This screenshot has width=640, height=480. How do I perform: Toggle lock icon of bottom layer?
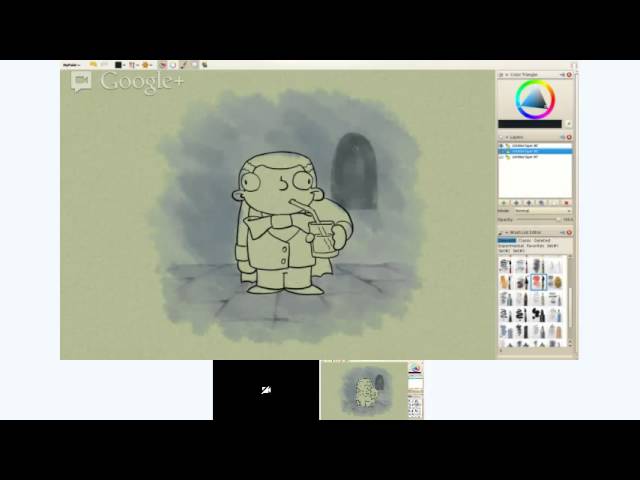pyautogui.click(x=508, y=157)
